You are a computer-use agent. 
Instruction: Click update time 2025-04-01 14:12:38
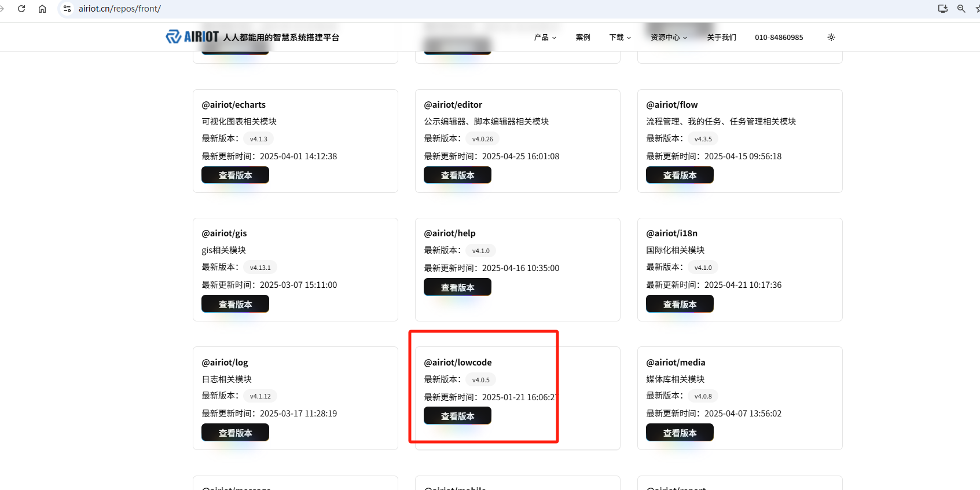coord(298,156)
